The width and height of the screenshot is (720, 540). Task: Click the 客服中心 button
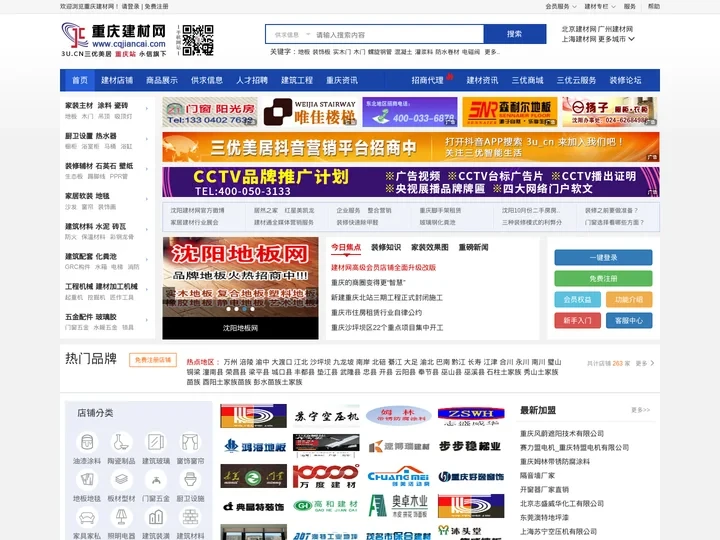tap(629, 321)
